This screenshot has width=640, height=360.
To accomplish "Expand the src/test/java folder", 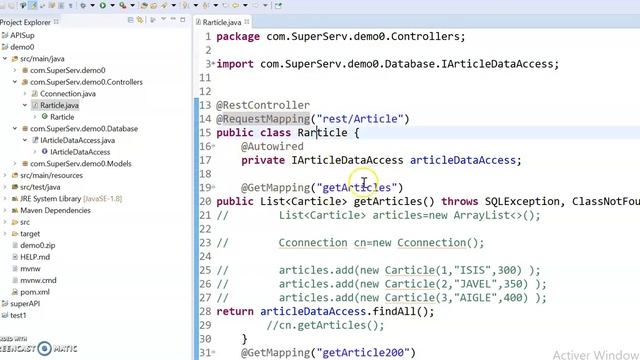I will (5, 187).
